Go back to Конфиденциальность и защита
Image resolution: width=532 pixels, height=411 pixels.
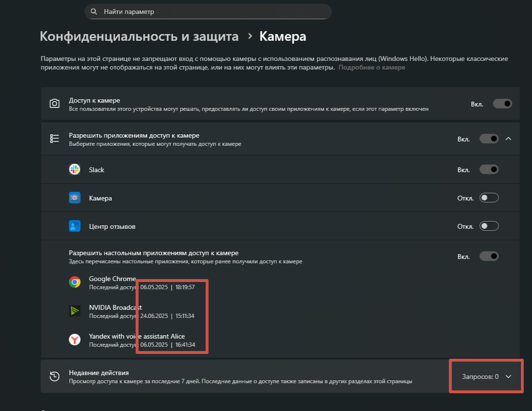coord(139,36)
